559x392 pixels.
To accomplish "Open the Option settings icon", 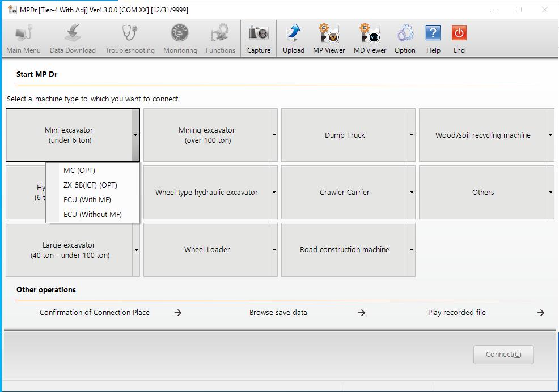I will (405, 39).
